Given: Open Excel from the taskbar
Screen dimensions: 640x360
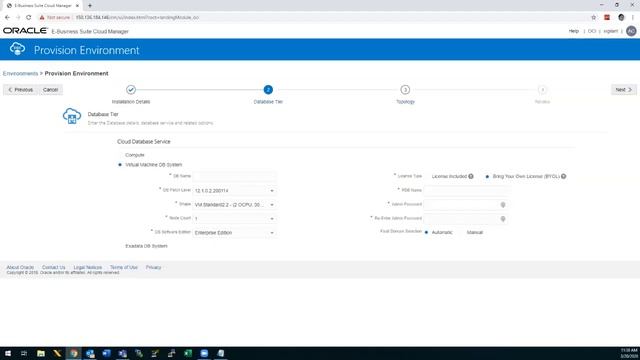Looking at the screenshot, I should point(188,353).
